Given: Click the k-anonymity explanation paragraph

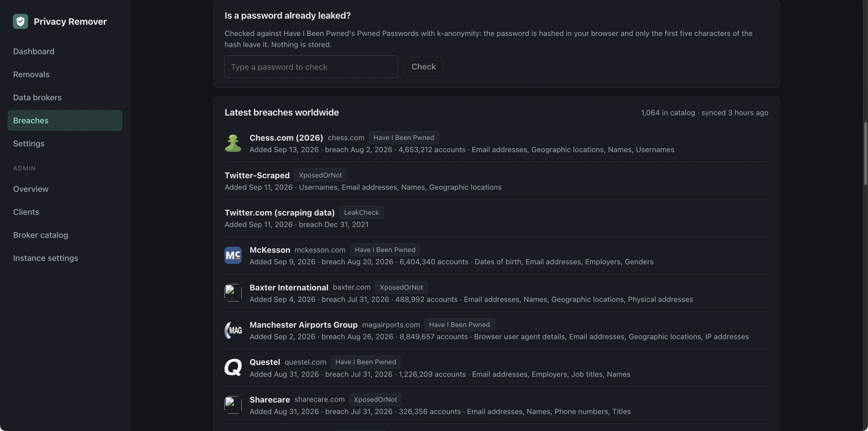Looking at the screenshot, I should point(489,39).
